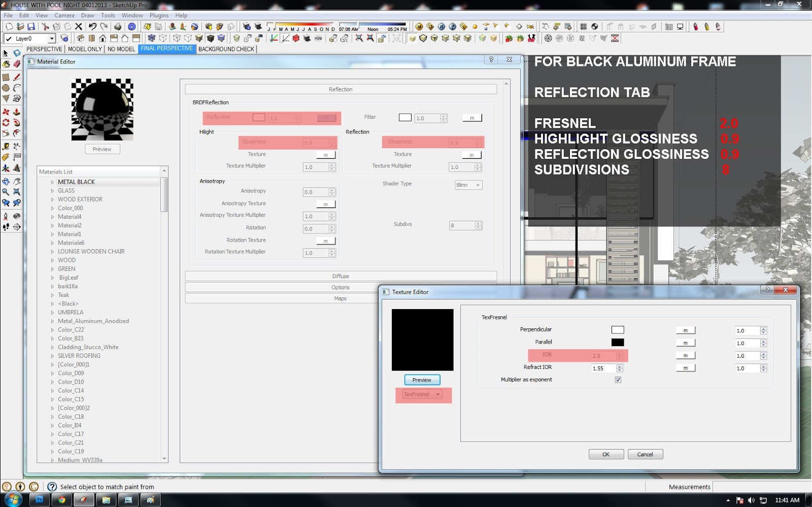Open the Layer0 layer dropdown

(x=51, y=39)
